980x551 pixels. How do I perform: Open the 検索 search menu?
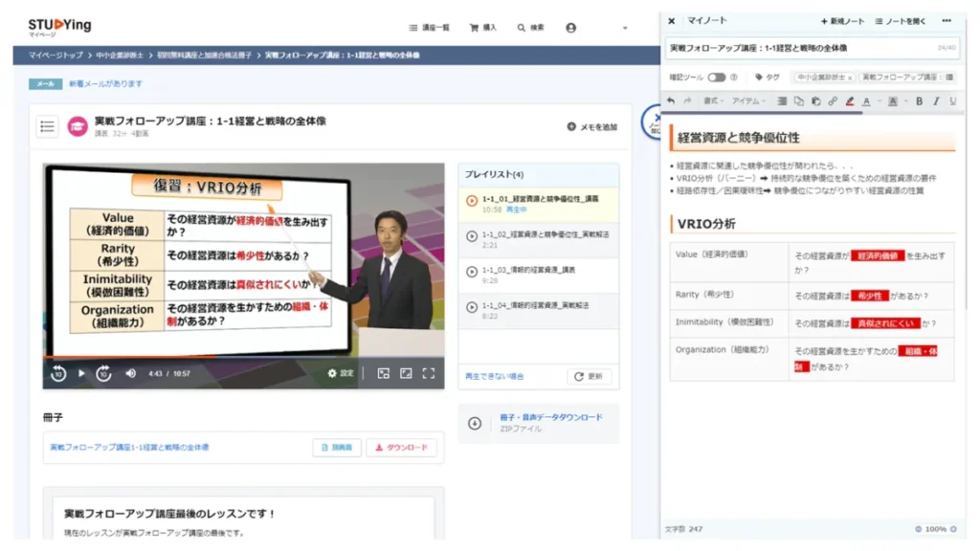coord(530,28)
